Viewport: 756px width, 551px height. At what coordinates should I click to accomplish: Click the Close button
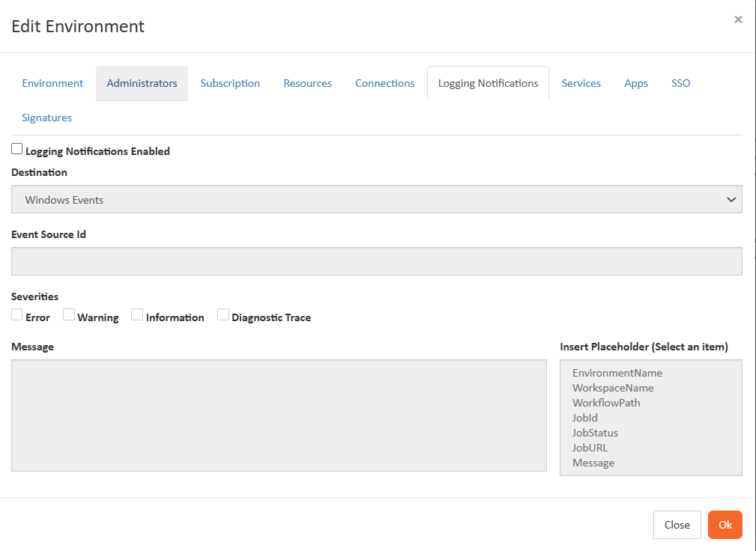pyautogui.click(x=677, y=525)
